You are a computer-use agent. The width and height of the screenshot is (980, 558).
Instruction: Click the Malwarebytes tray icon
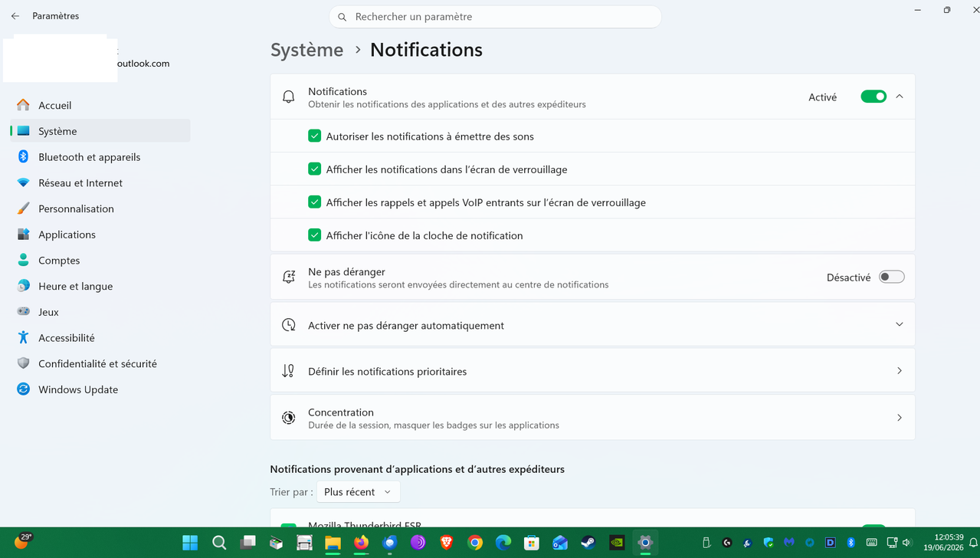click(x=789, y=543)
